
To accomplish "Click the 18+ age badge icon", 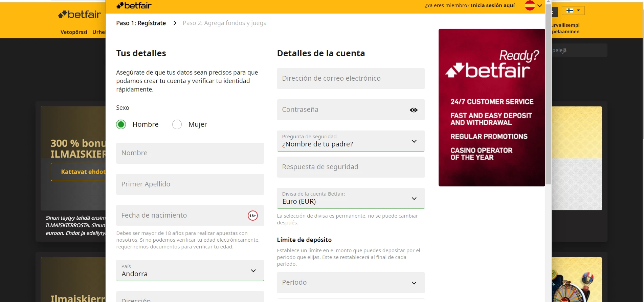I will tap(252, 216).
